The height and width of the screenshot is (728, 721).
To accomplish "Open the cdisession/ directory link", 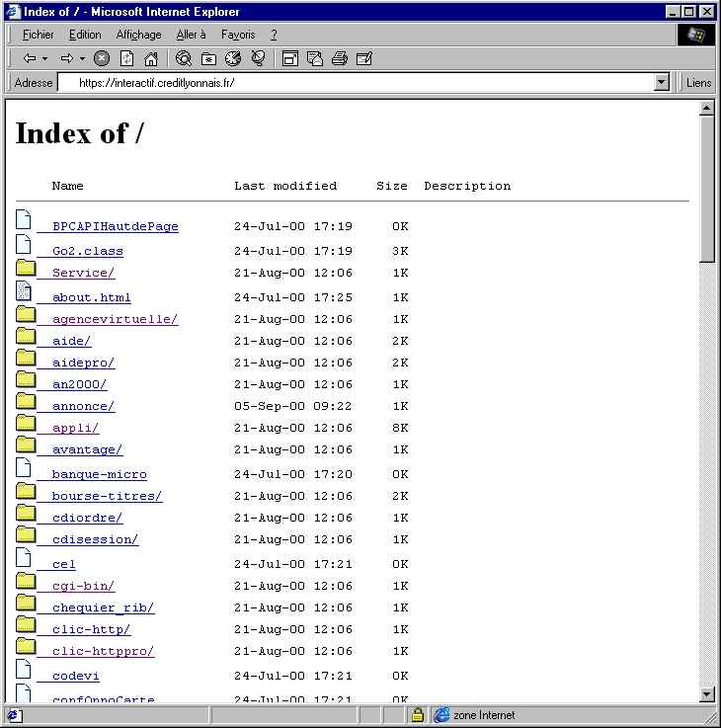I will click(x=95, y=540).
